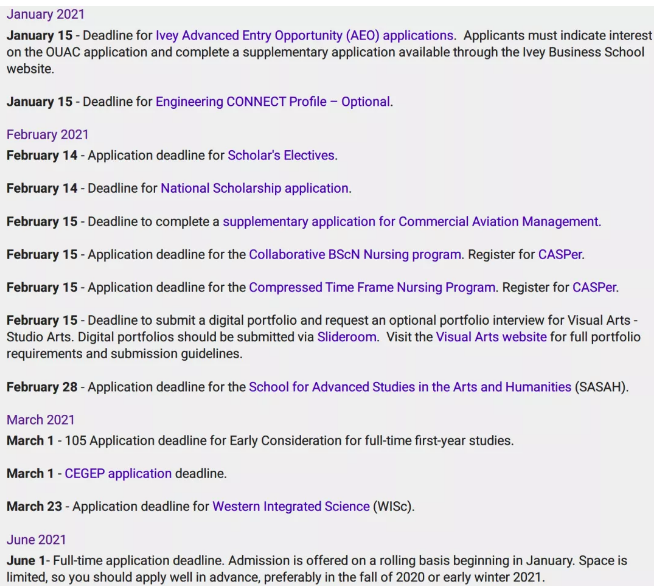Open supplementary application for Commercial Aviation Management
This screenshot has width=657, height=586.
click(410, 221)
